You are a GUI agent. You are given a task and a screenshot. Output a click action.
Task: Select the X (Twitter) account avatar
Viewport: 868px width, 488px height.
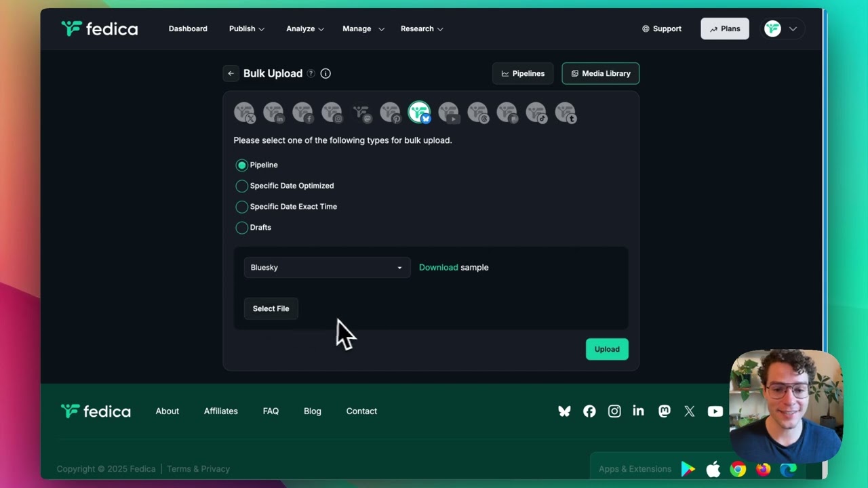(244, 113)
